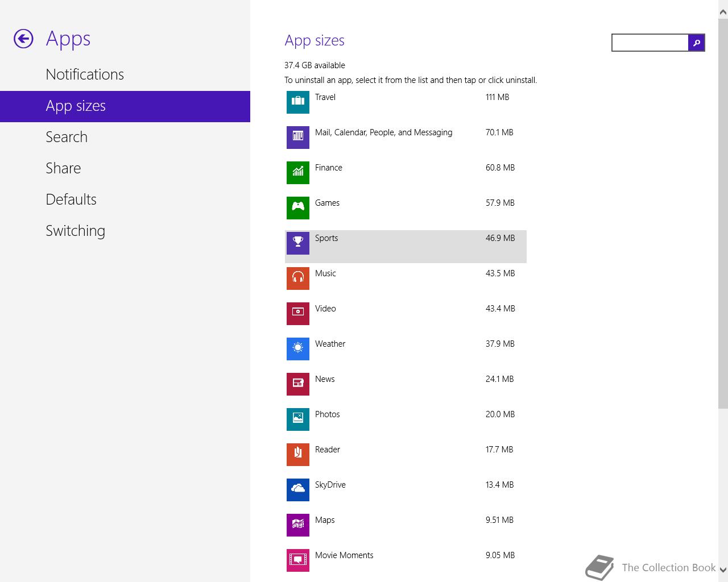Image resolution: width=728 pixels, height=582 pixels.
Task: Click the Games controller icon
Action: (298, 208)
